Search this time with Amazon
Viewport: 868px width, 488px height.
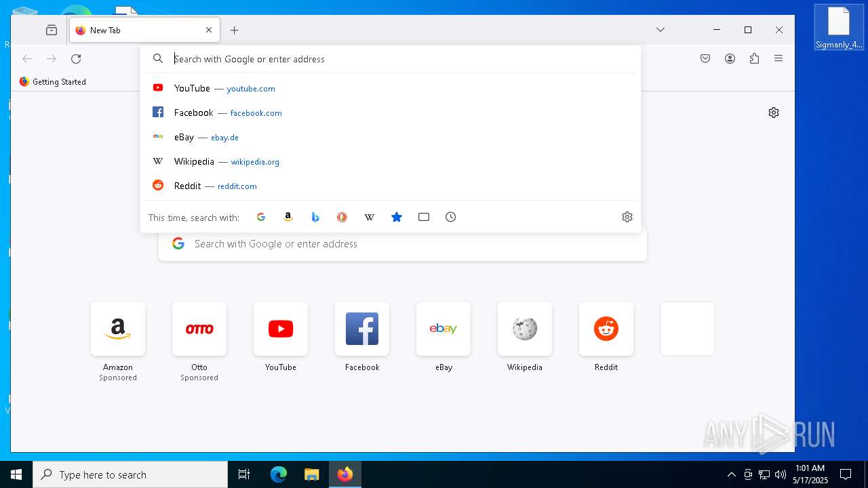[x=288, y=217]
